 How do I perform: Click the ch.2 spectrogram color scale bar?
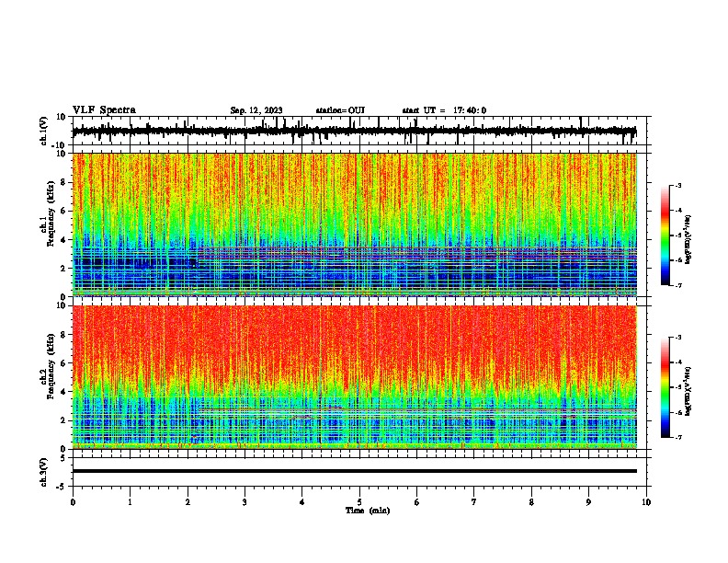coord(665,387)
